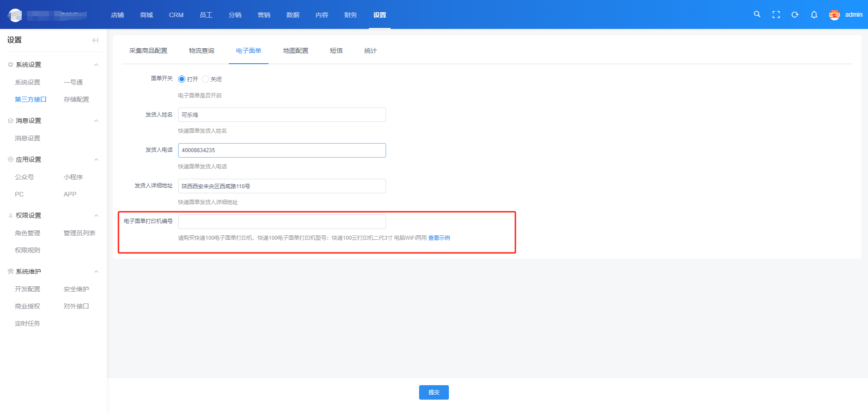Image resolution: width=868 pixels, height=415 pixels.
Task: Open 开发配置 sidebar item
Action: click(28, 289)
